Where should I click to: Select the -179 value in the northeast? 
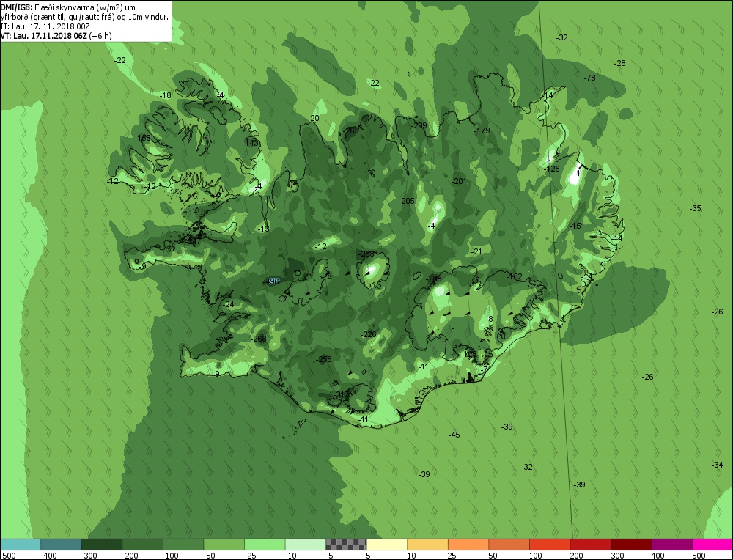(482, 130)
